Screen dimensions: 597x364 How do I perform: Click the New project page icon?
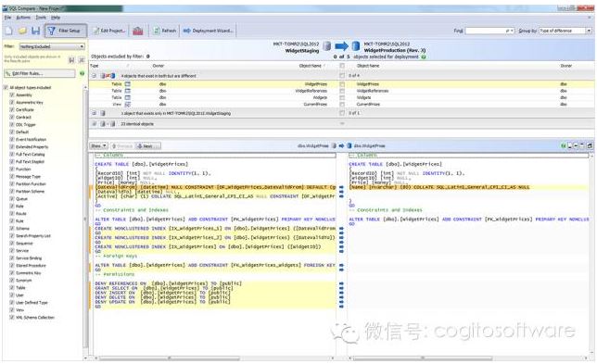(9, 31)
